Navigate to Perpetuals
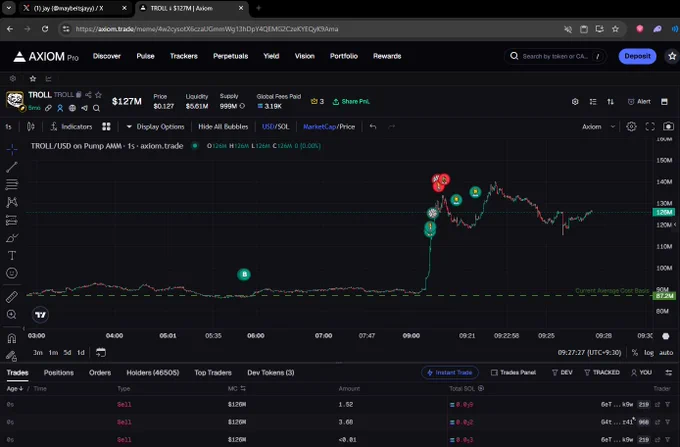Viewport: 680px width, 447px height. click(231, 56)
